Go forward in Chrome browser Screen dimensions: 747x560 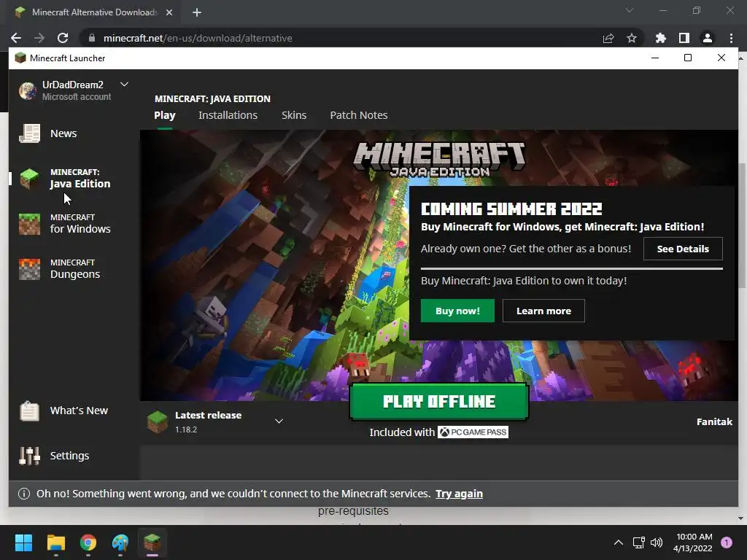pyautogui.click(x=39, y=38)
